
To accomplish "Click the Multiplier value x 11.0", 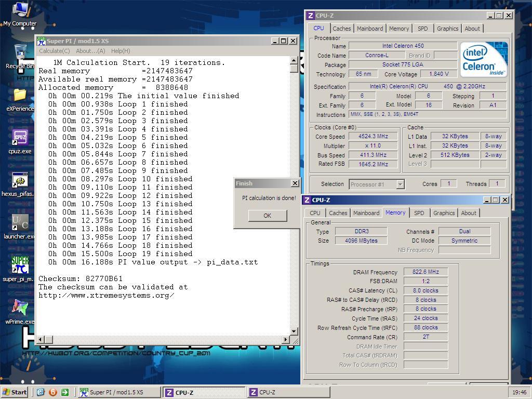I will pyautogui.click(x=373, y=145).
